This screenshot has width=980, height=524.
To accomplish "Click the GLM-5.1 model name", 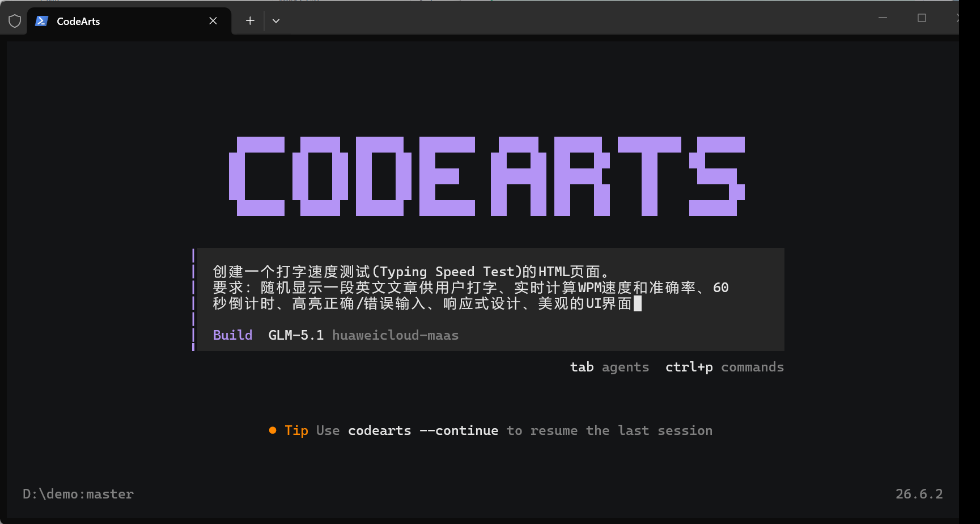I will pos(296,335).
